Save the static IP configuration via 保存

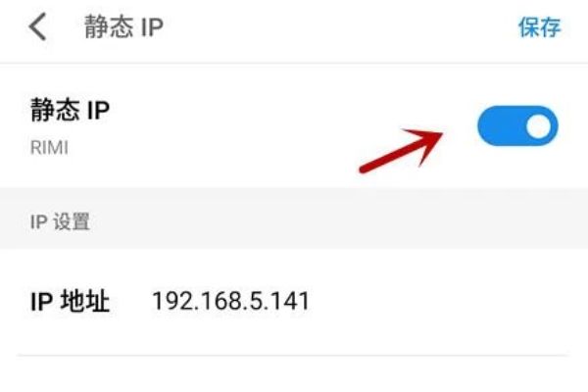[539, 27]
